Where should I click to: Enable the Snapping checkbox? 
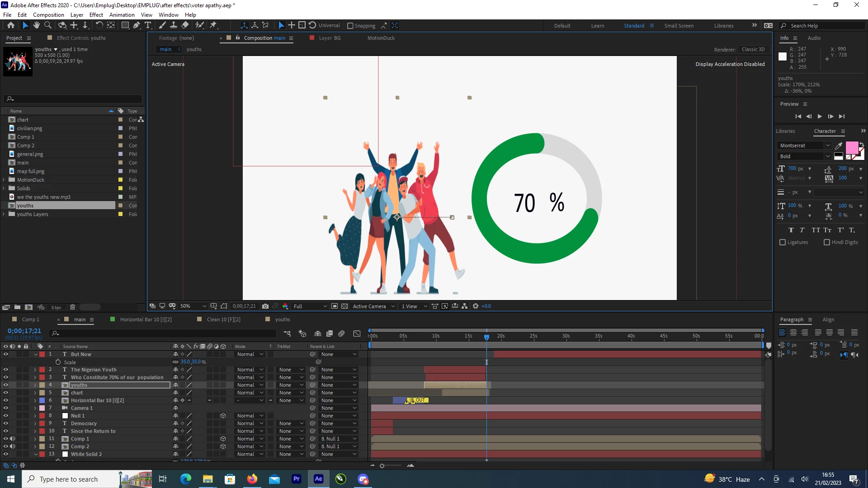pos(350,26)
